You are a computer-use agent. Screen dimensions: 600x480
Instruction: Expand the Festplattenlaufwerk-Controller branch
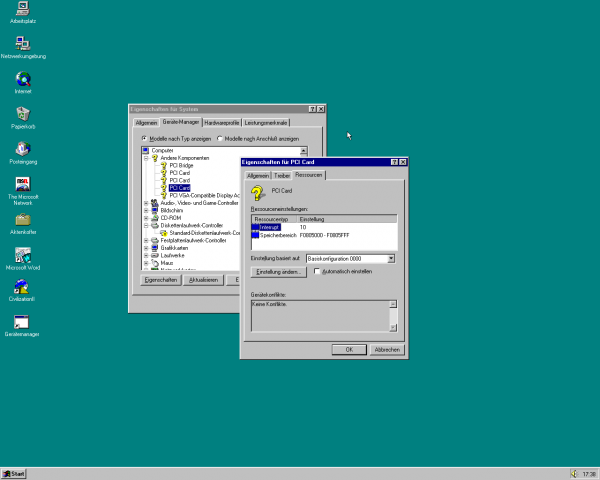[146, 240]
